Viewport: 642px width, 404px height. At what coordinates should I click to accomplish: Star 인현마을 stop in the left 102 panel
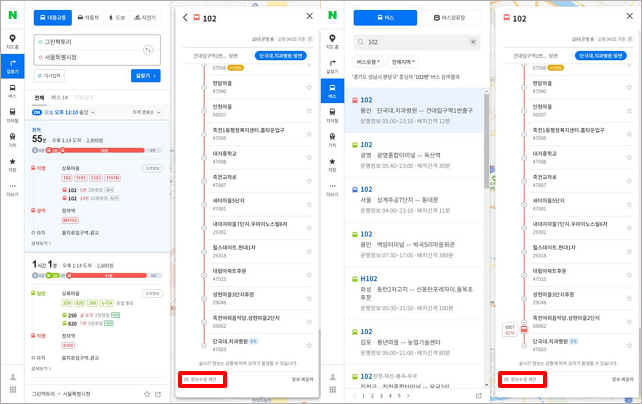(309, 111)
